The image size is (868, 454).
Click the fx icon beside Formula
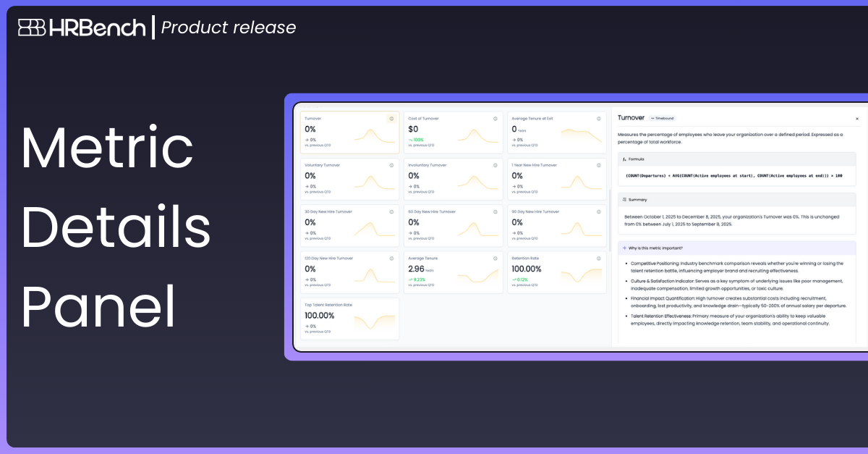pos(624,159)
